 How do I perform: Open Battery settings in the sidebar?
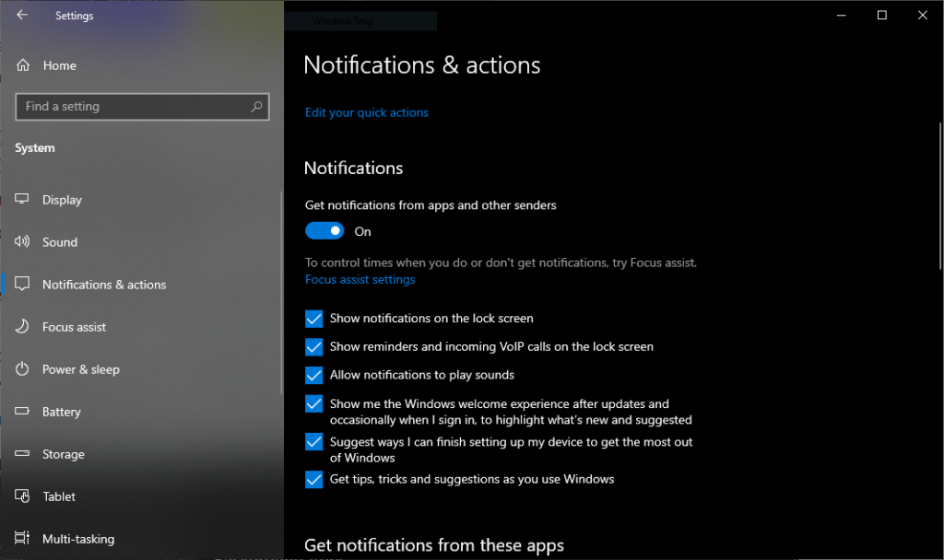(x=62, y=411)
